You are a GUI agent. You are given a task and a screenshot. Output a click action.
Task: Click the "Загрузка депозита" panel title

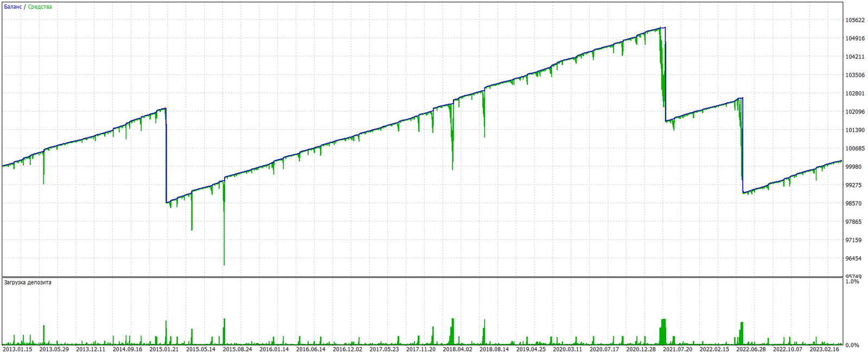28,282
